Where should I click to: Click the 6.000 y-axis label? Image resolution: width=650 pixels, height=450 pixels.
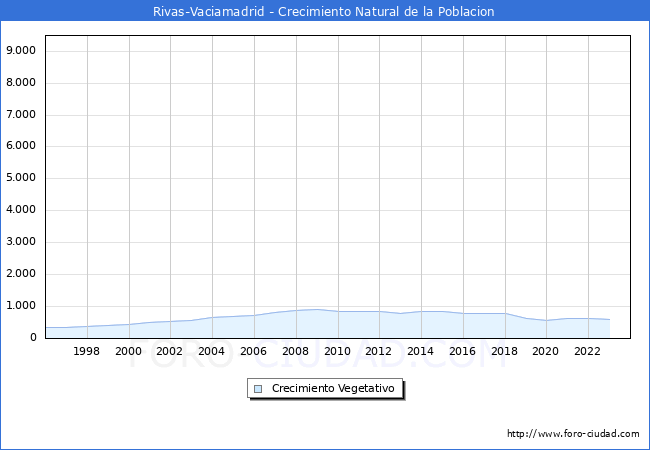(21, 145)
